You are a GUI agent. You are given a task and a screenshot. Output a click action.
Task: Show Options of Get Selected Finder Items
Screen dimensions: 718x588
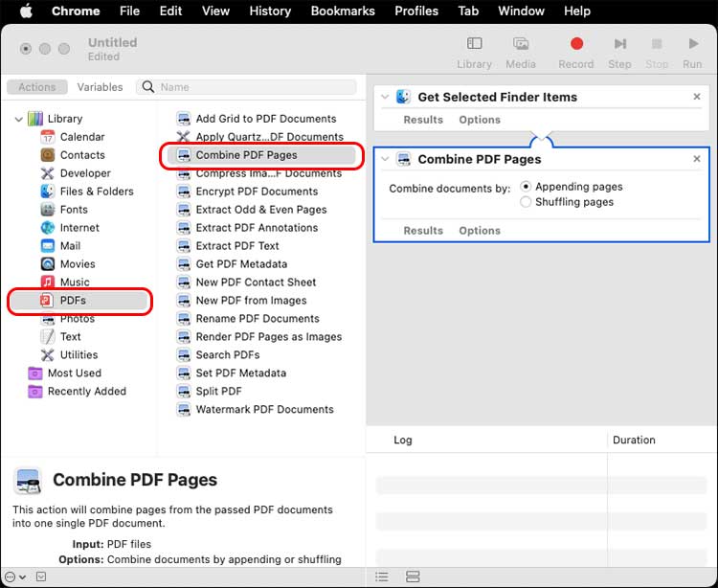coord(480,120)
